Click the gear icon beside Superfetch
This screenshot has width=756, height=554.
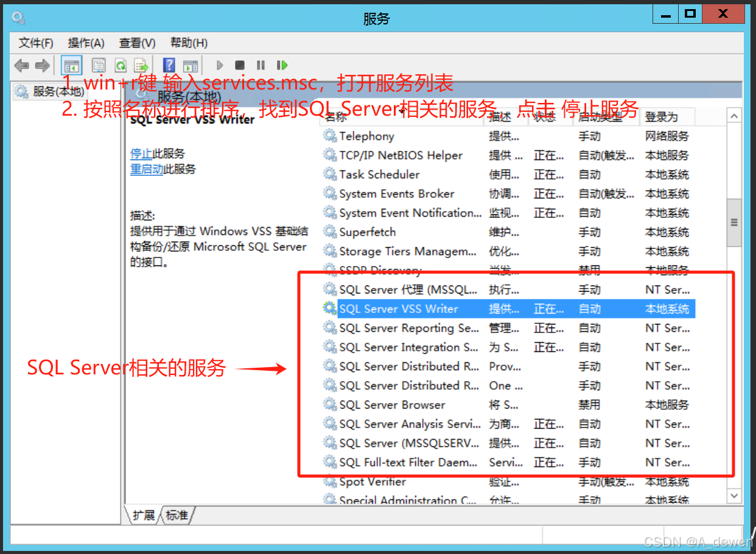pos(330,232)
